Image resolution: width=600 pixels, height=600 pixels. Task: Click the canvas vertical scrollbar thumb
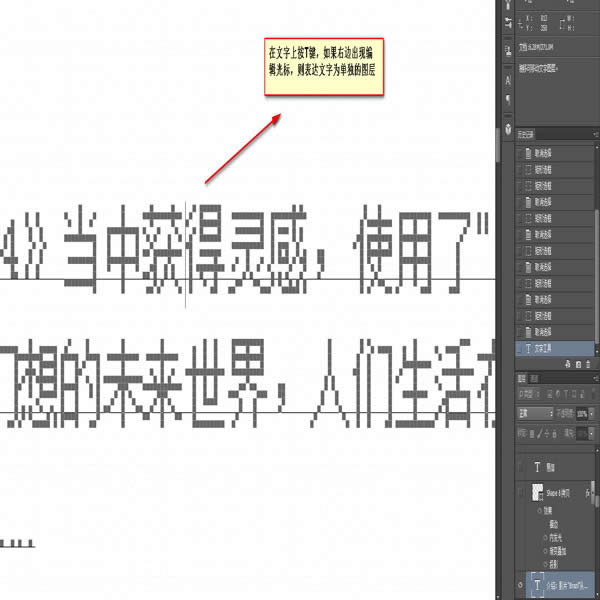pyautogui.click(x=498, y=145)
